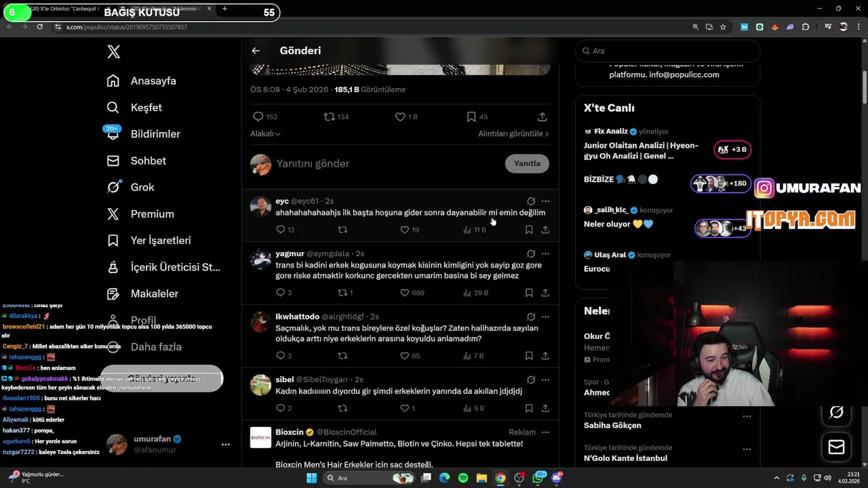Bookmark eyc's reply
868x488 pixels.
pos(529,230)
